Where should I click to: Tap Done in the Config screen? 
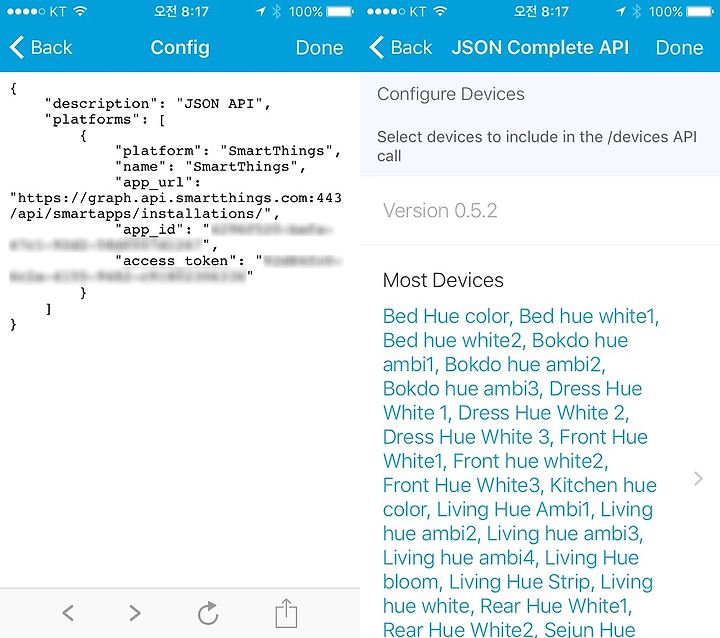(319, 48)
